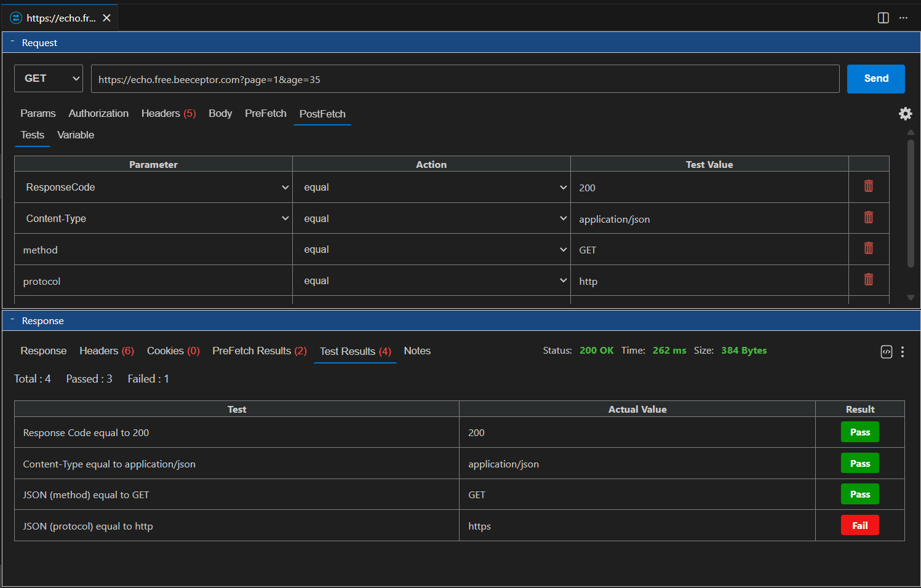Image resolution: width=921 pixels, height=588 pixels.
Task: Open action dropdown for ResponseCode row
Action: [431, 187]
